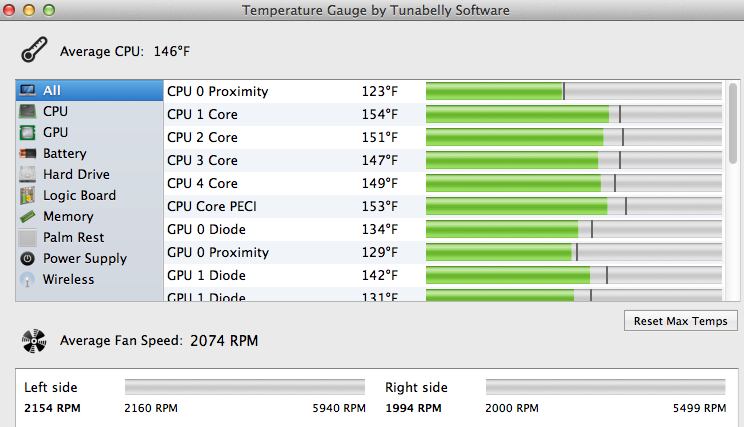Screen dimensions: 744x427
Task: Click the 149°F temperature value
Action: point(380,183)
